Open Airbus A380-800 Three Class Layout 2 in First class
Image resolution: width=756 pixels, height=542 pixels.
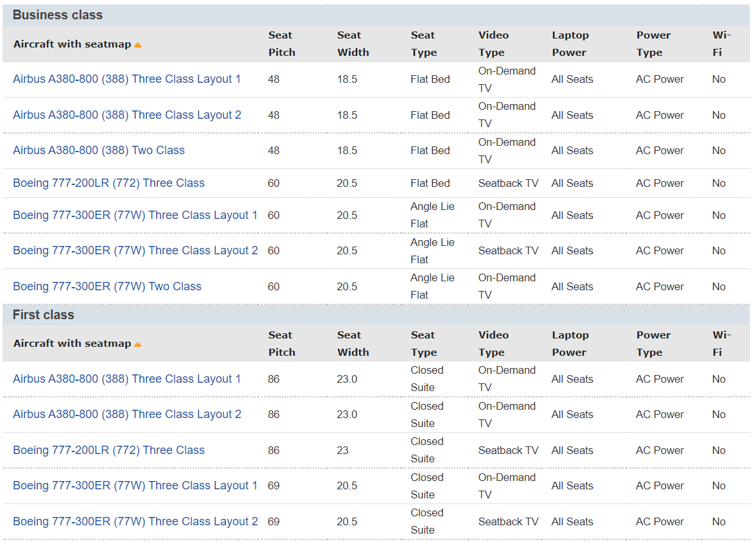point(127,414)
